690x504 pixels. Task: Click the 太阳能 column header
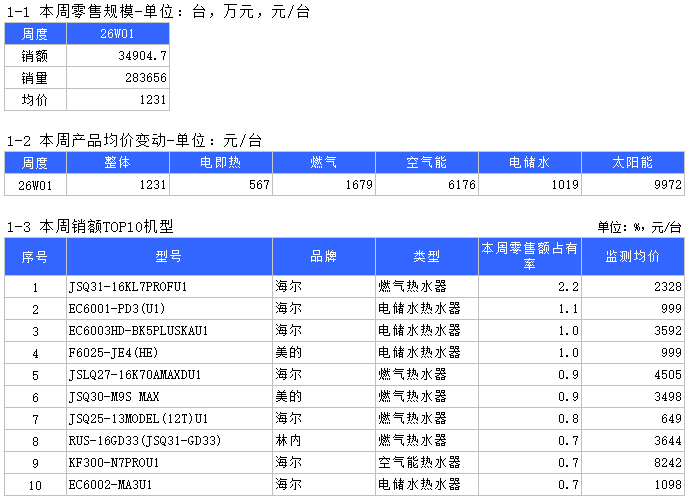632,163
